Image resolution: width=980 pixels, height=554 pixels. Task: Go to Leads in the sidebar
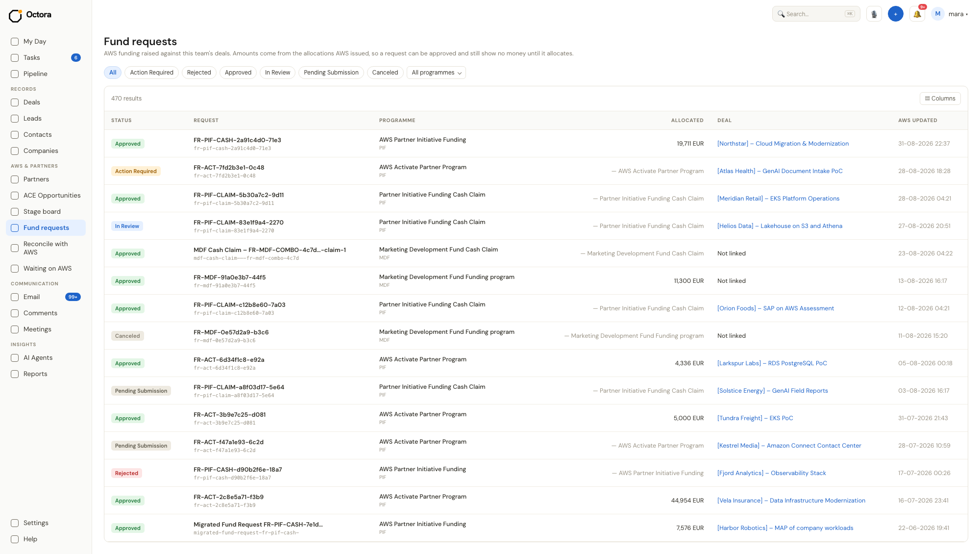click(46, 119)
